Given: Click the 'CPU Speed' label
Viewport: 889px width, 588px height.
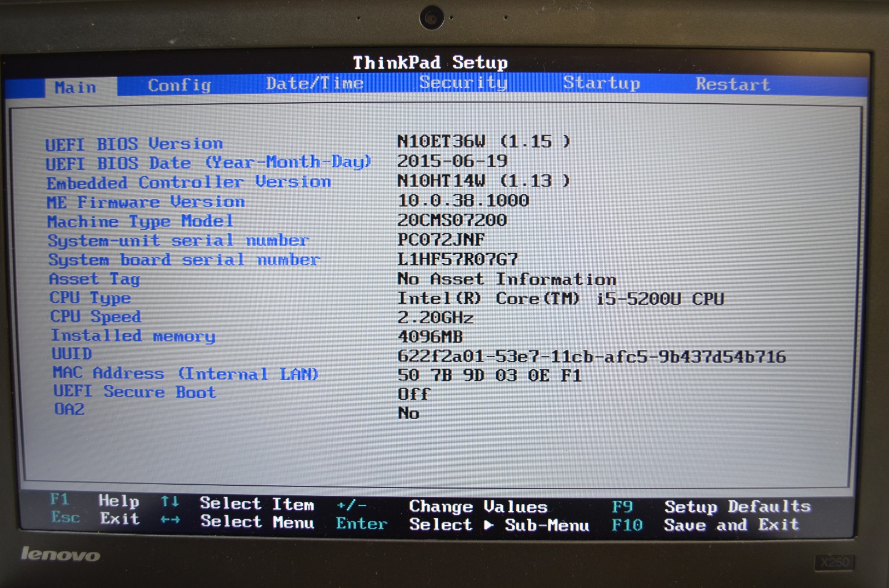Looking at the screenshot, I should pyautogui.click(x=96, y=317).
